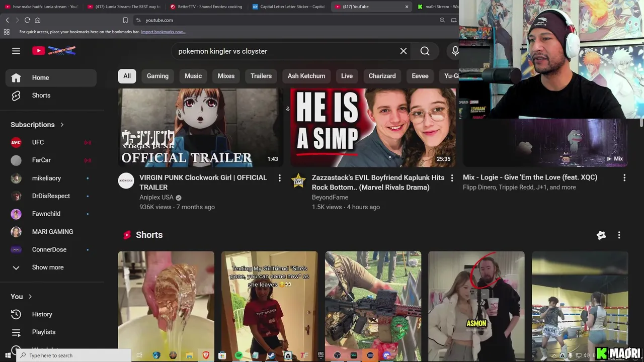Open the Shorts shelf three-dot menu
The width and height of the screenshot is (644, 362).
619,235
